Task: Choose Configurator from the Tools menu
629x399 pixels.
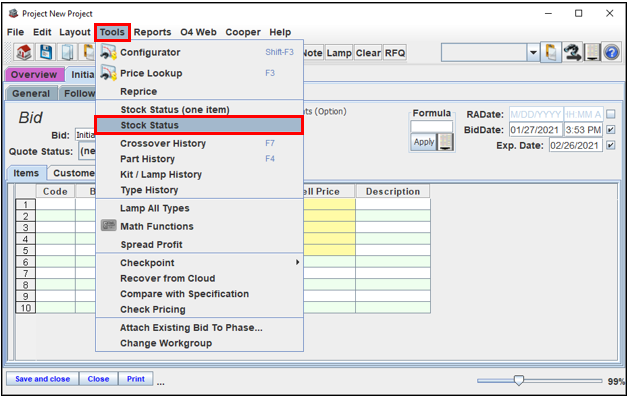Action: [x=199, y=53]
